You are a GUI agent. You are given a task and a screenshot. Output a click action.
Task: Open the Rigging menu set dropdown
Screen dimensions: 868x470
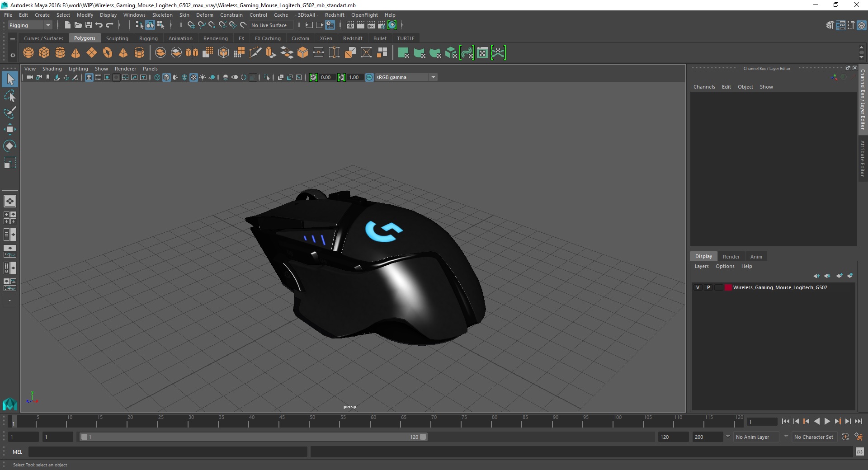(x=30, y=25)
